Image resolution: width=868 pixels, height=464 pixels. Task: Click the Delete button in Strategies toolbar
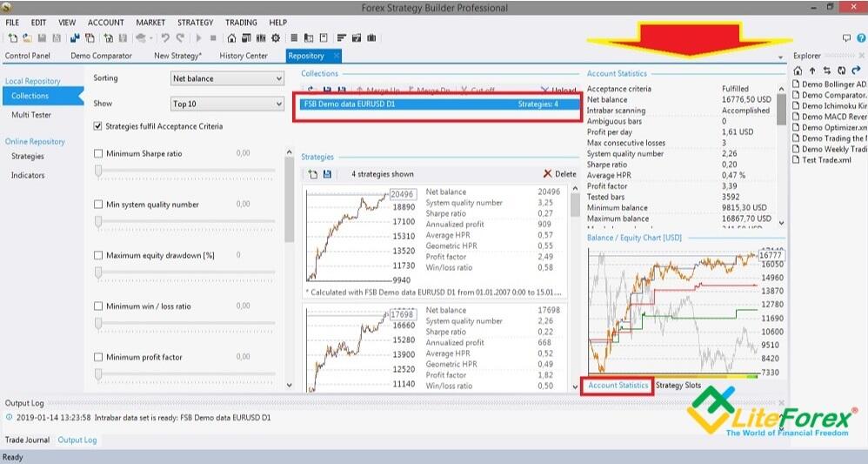[x=559, y=174]
